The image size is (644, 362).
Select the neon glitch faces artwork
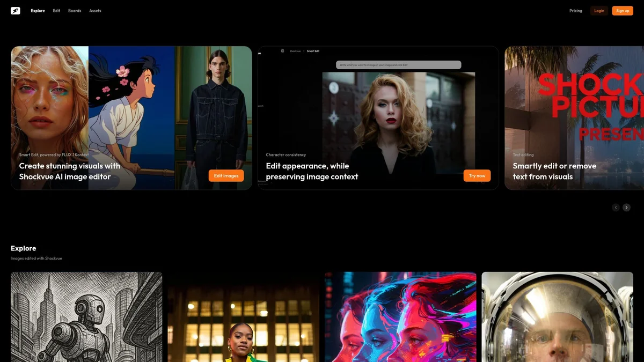click(400, 316)
